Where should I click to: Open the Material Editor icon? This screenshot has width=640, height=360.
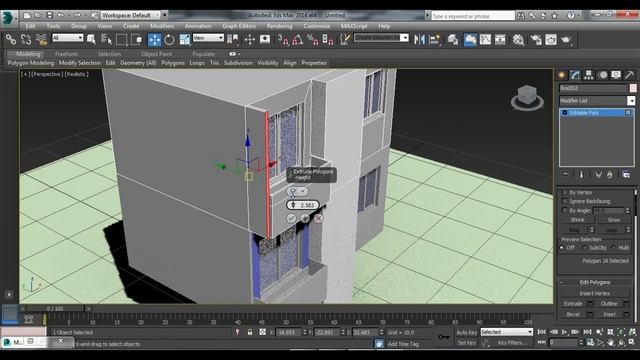[x=518, y=40]
